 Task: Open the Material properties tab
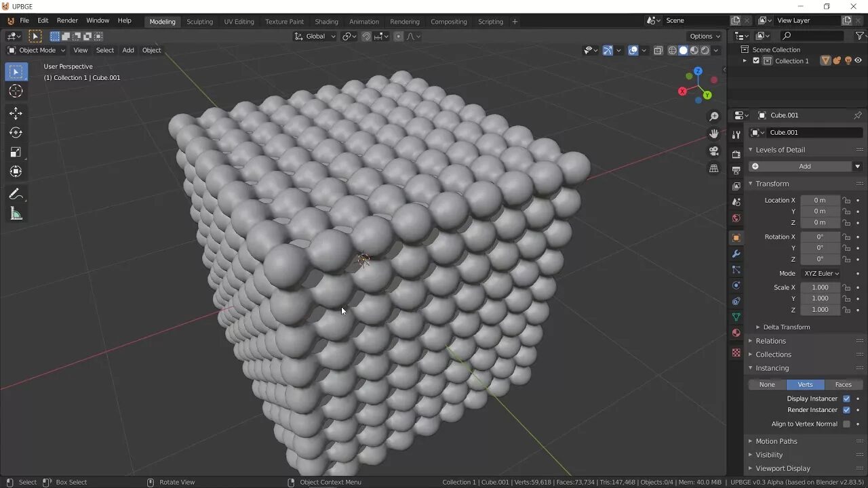tap(736, 333)
